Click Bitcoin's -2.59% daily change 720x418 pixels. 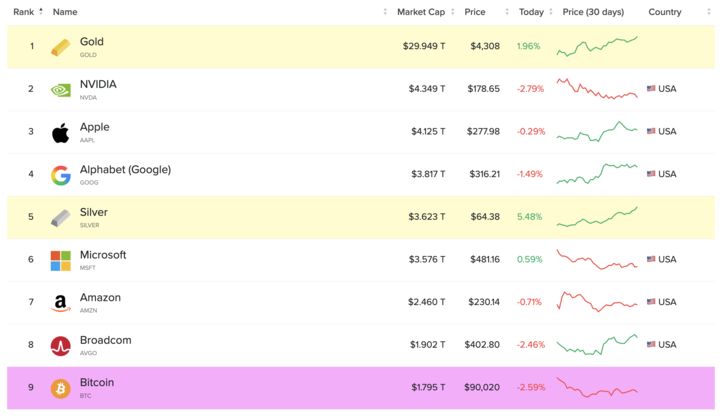pos(531,387)
